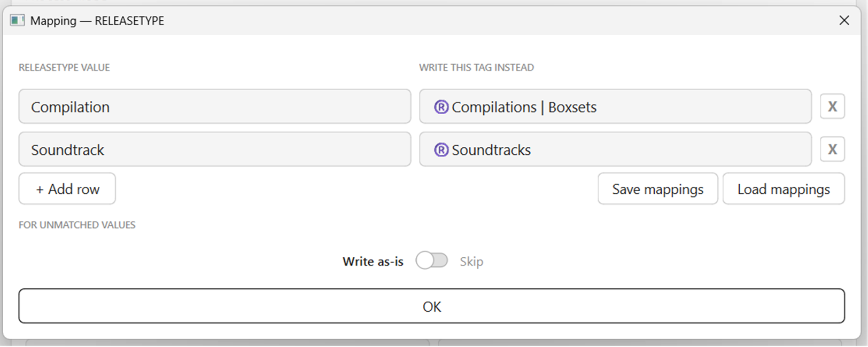Click the WRITE THIS TAG INSTEAD header

click(476, 68)
